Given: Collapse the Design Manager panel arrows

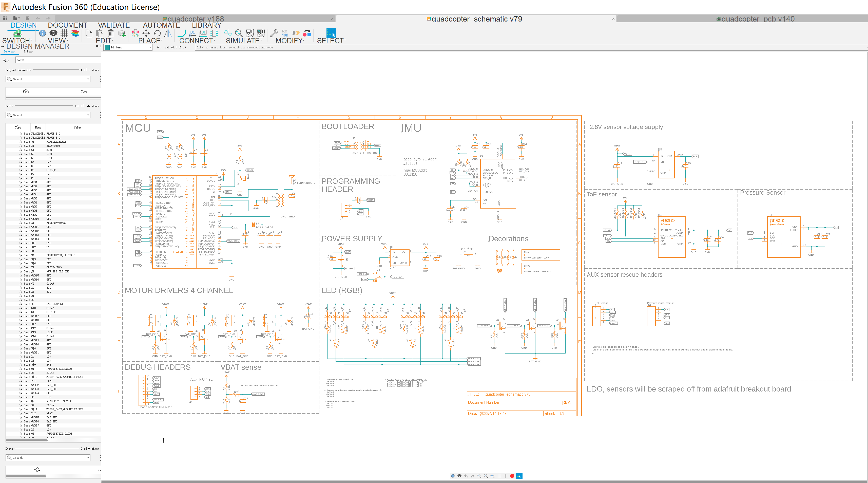Looking at the screenshot, I should (3, 46).
